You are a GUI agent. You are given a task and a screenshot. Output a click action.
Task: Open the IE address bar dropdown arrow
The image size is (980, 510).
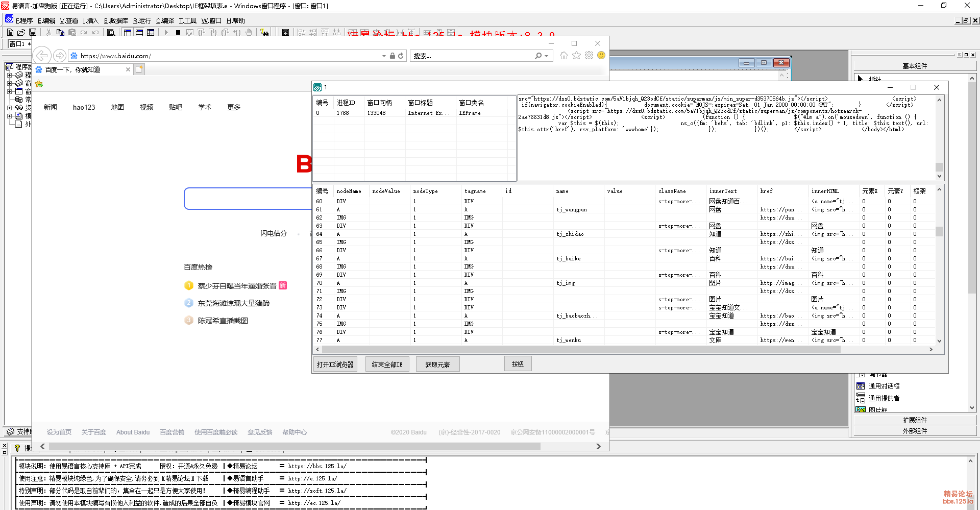coord(384,56)
